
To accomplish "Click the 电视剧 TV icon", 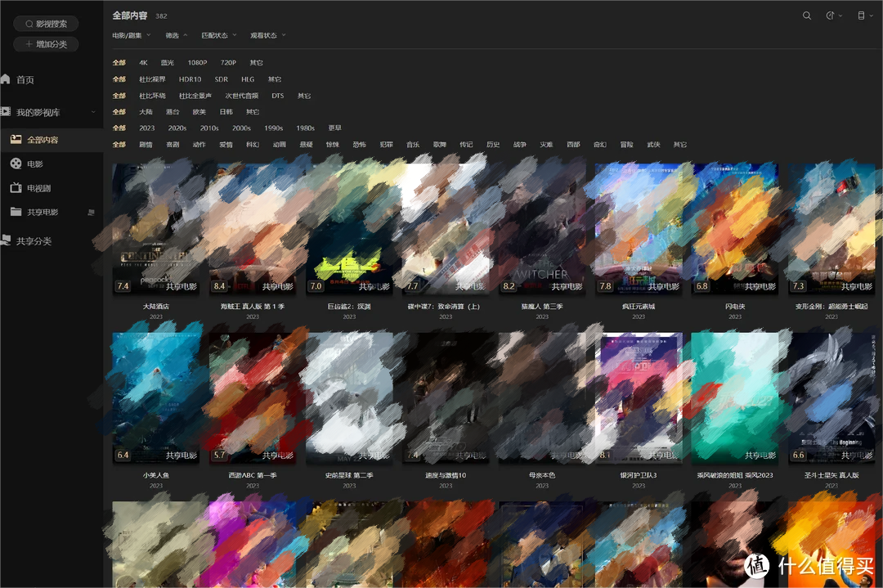I will coord(16,187).
